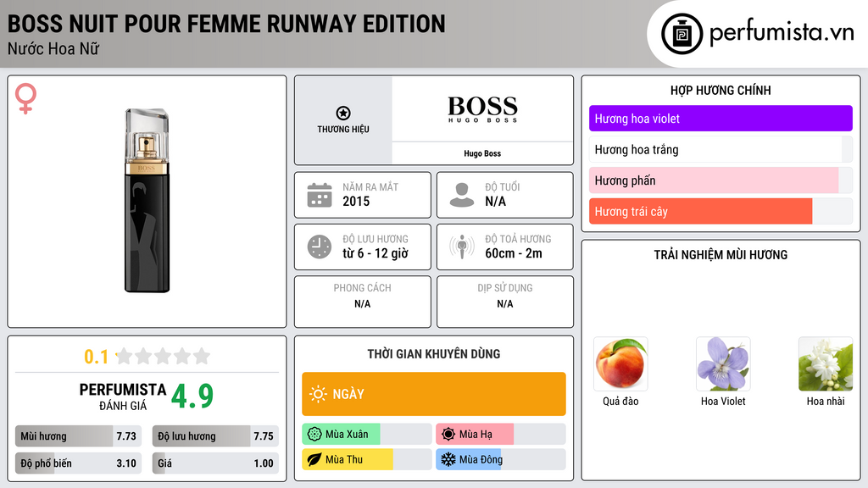Click the spray icon beside ĐỘ TOẢ HƯƠNG
The height and width of the screenshot is (488, 868).
[x=460, y=247]
